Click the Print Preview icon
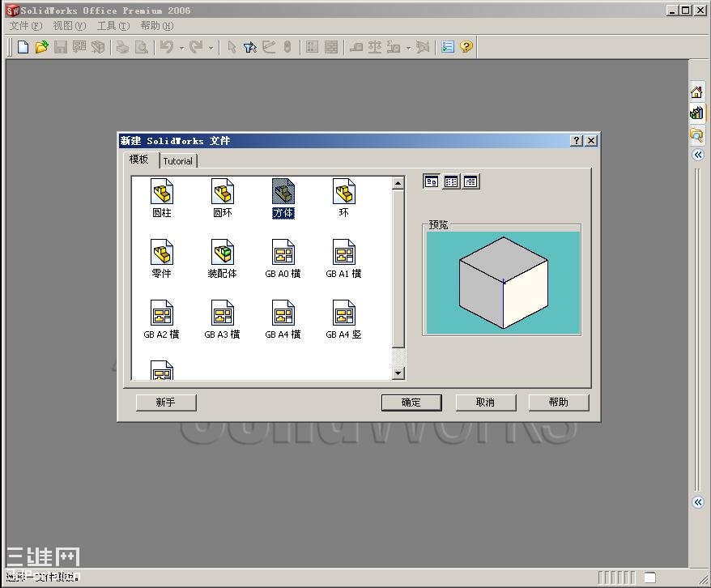Viewport: 711px width, 588px height. 142,47
